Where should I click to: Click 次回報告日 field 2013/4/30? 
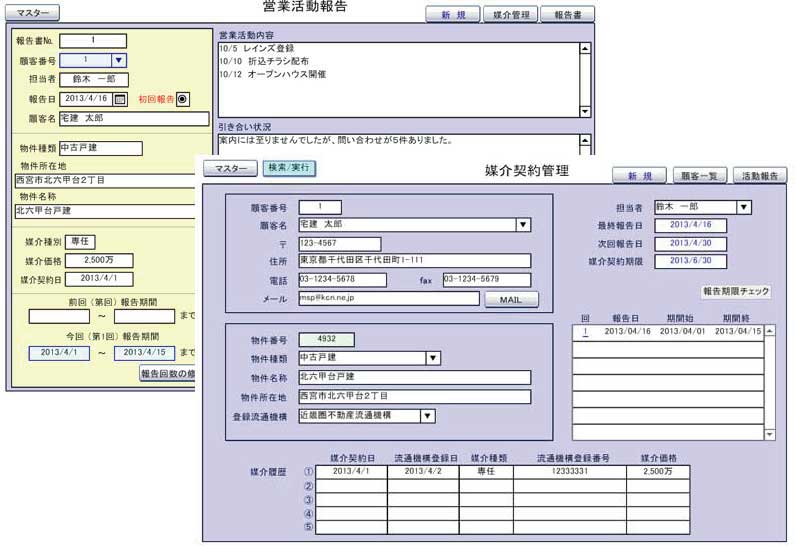(691, 244)
